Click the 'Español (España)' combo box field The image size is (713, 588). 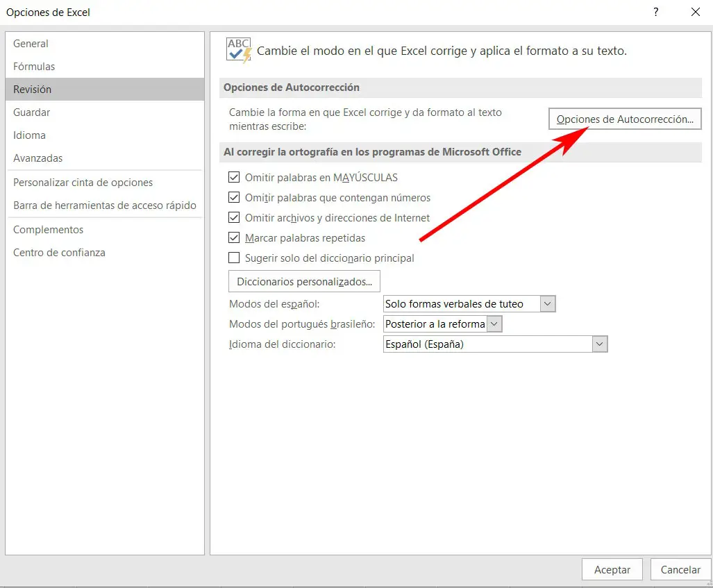click(x=495, y=344)
